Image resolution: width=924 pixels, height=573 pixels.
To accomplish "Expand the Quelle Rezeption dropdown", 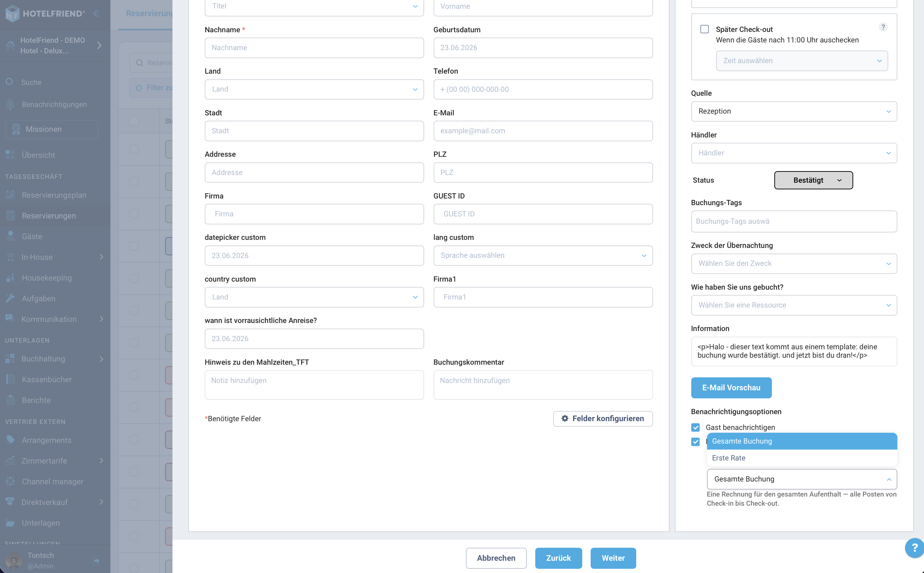I will click(x=794, y=112).
